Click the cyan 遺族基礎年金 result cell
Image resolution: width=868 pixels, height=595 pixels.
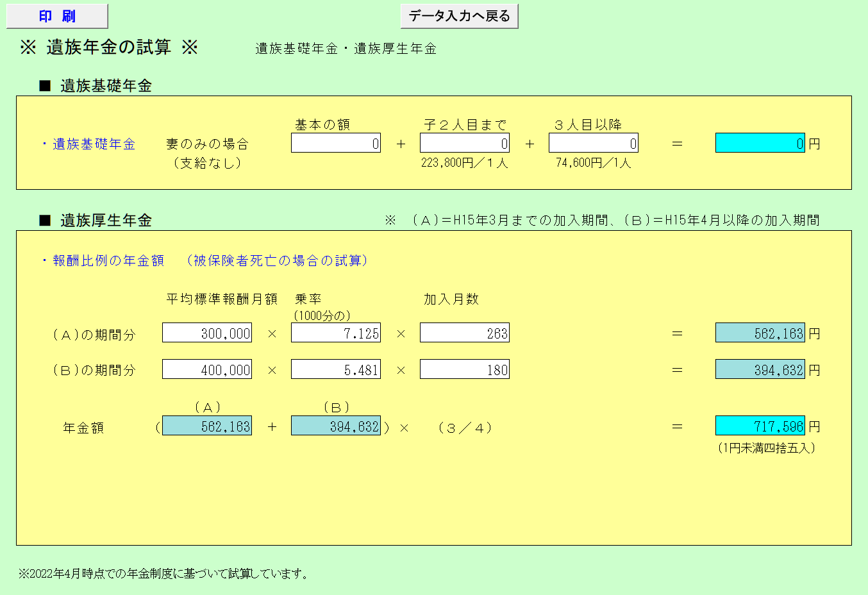tap(760, 142)
